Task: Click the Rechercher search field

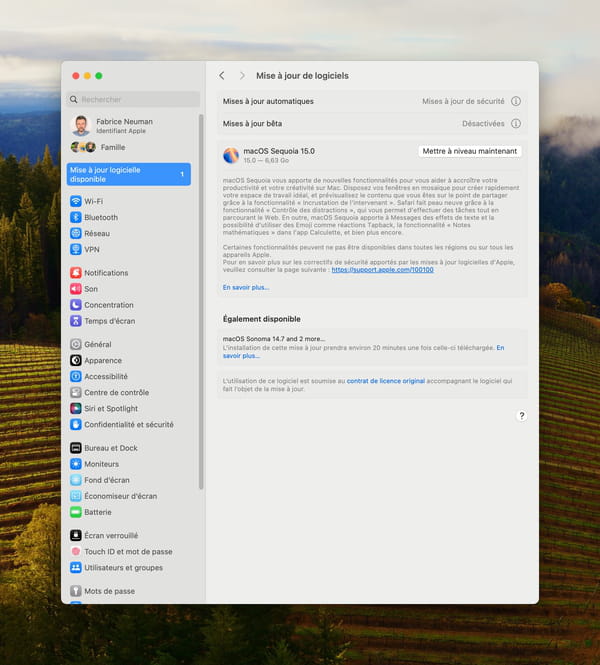Action: click(x=133, y=99)
